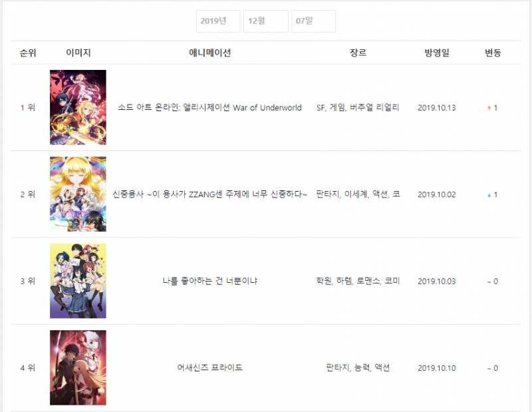Click the orange up arrow rank change icon

pyautogui.click(x=489, y=108)
